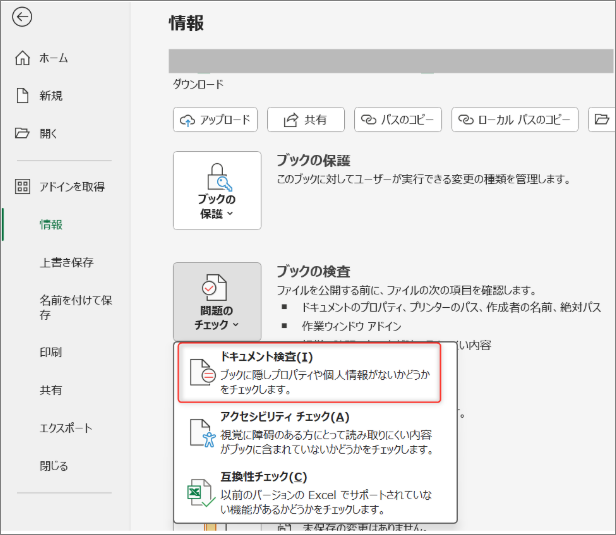This screenshot has width=616, height=535.
Task: Click the share arrow icon
Action: (x=291, y=120)
